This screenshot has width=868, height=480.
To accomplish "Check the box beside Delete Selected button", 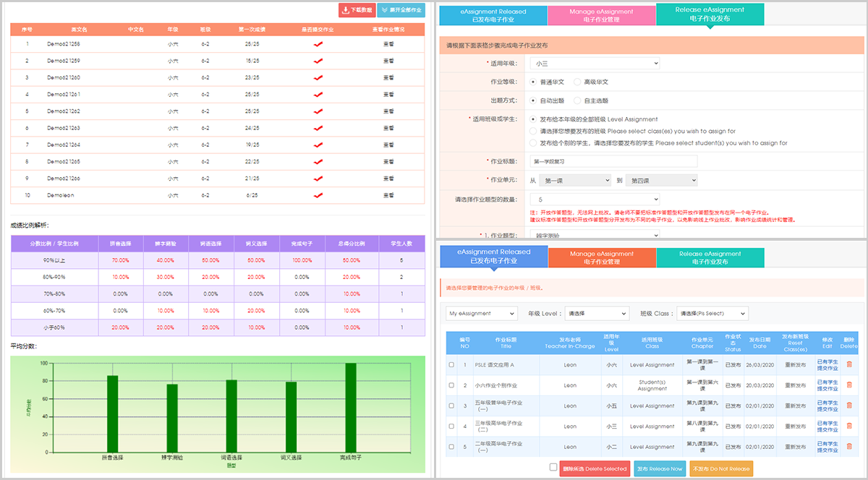I will click(553, 468).
